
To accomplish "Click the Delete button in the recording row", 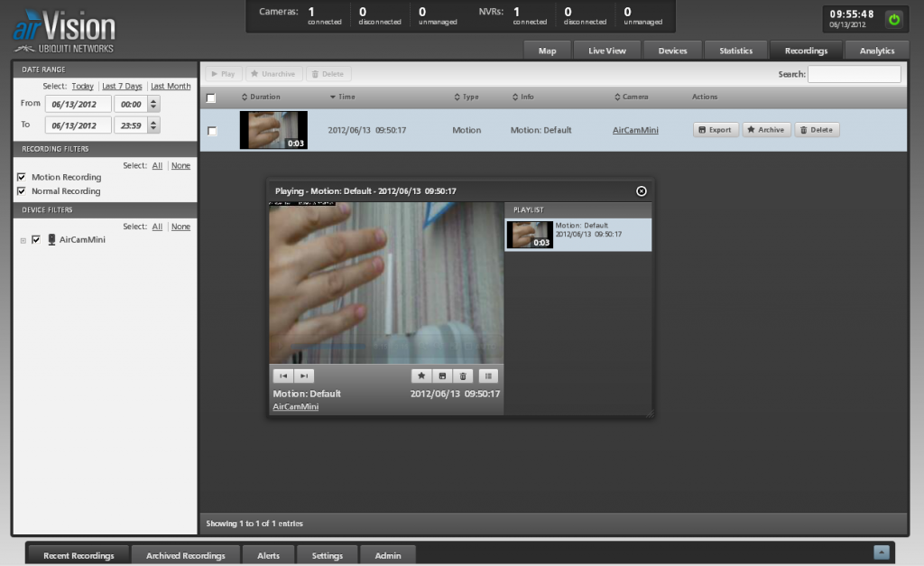I will [817, 130].
